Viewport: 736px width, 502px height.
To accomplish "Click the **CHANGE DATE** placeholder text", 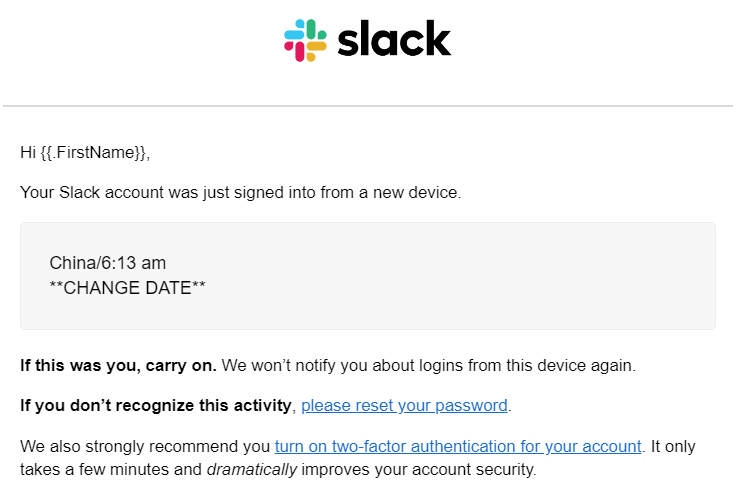I will point(127,288).
